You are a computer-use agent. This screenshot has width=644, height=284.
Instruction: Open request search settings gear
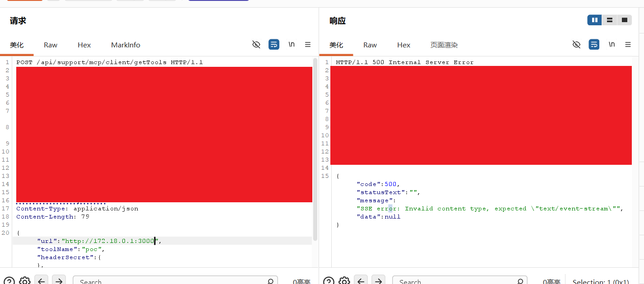(25, 281)
